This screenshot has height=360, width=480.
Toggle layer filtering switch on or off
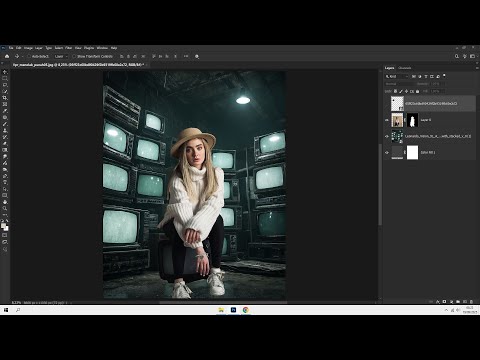pos(444,76)
